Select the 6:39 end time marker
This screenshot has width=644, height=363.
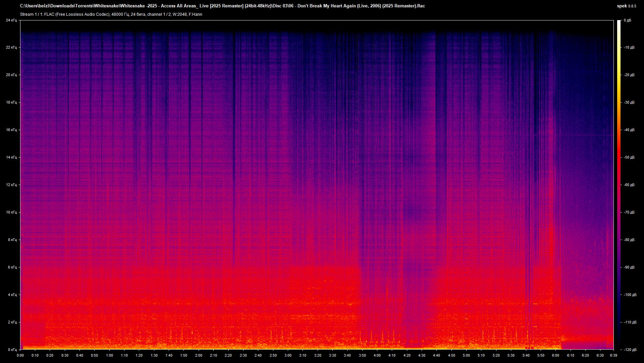click(613, 355)
